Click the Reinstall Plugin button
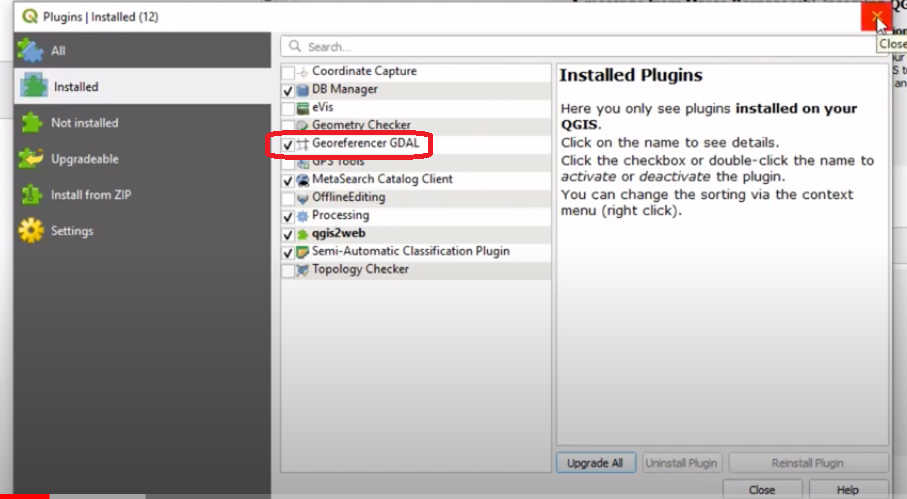Image resolution: width=907 pixels, height=499 pixels. [x=808, y=463]
